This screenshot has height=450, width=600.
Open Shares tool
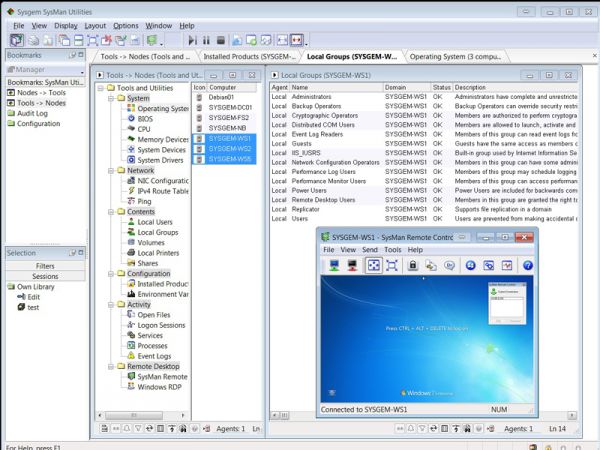coord(147,263)
